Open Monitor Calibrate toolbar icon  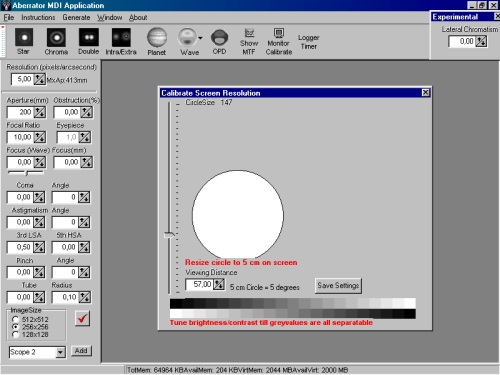(x=279, y=41)
